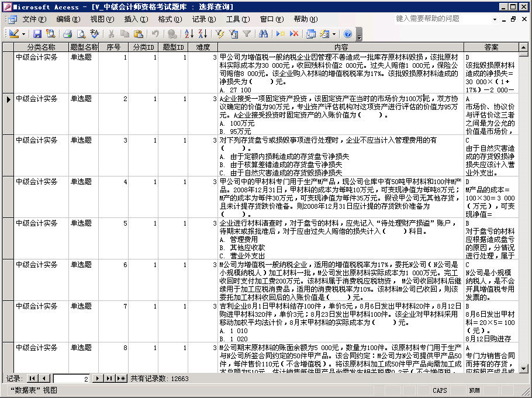Click the Access application key icon
Screen dimensions: 532x398
(x=6, y=6)
